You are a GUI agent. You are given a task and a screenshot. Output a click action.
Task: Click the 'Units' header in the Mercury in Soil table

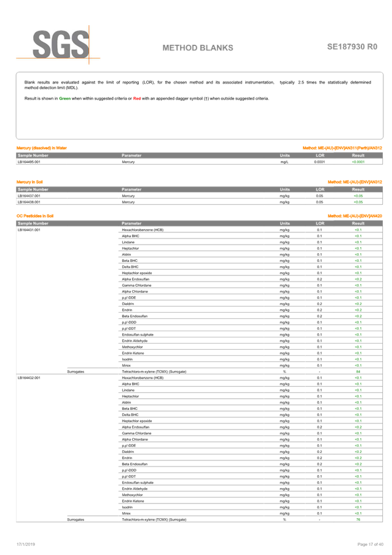click(284, 189)
